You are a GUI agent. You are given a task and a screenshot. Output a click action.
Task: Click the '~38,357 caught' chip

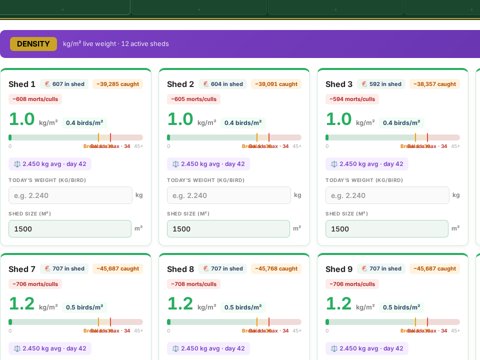(435, 84)
